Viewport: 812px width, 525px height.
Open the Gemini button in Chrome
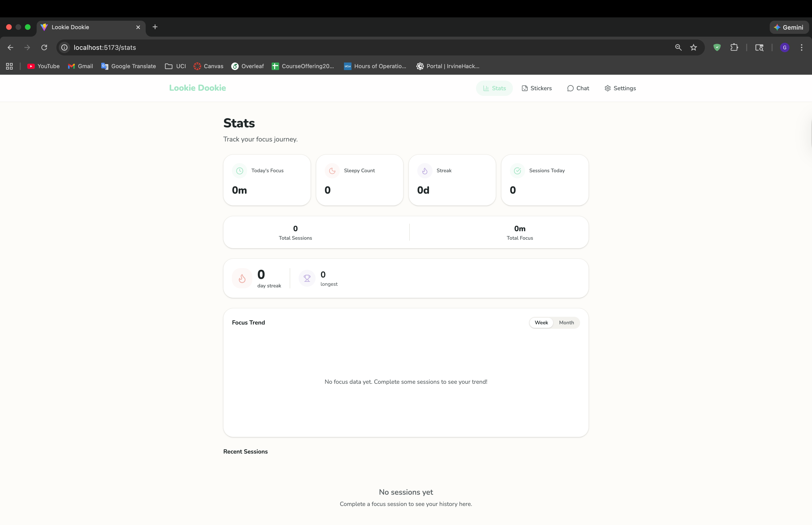[789, 27]
